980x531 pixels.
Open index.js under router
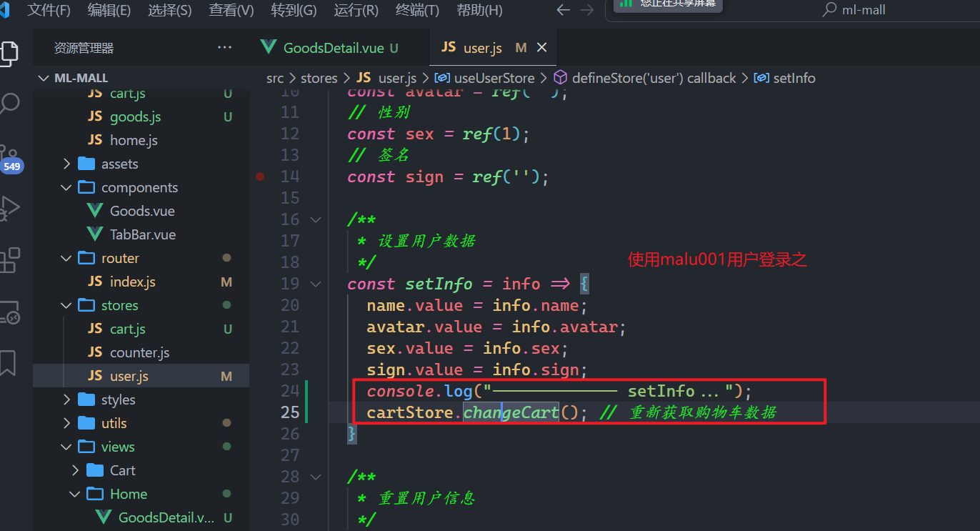coord(132,282)
